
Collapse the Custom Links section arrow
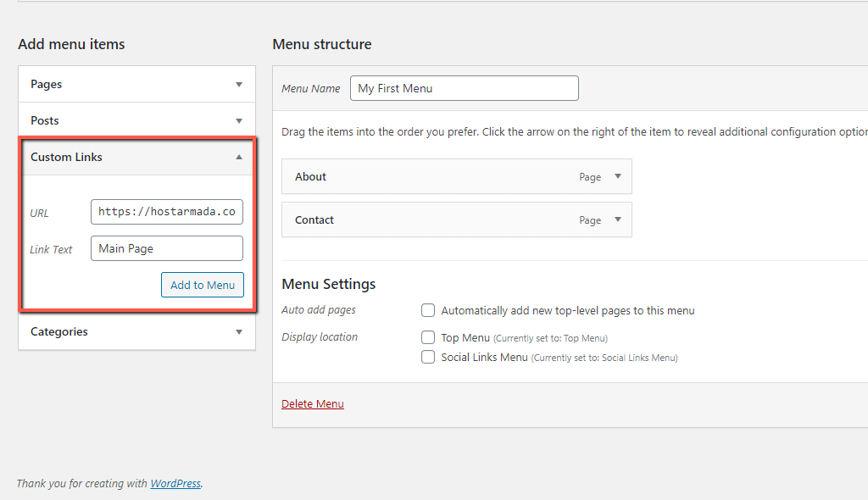[238, 158]
